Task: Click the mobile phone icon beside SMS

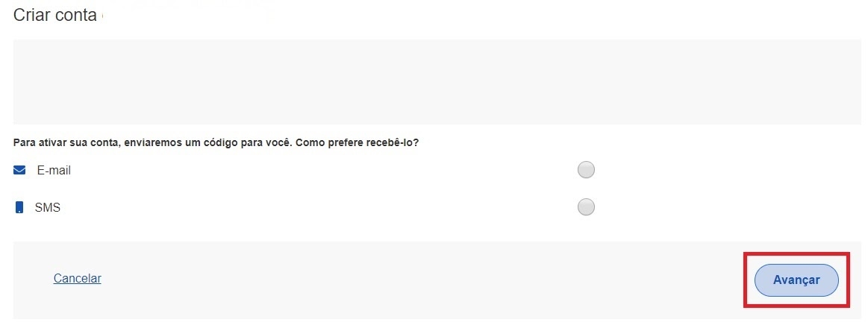Action: click(x=19, y=208)
